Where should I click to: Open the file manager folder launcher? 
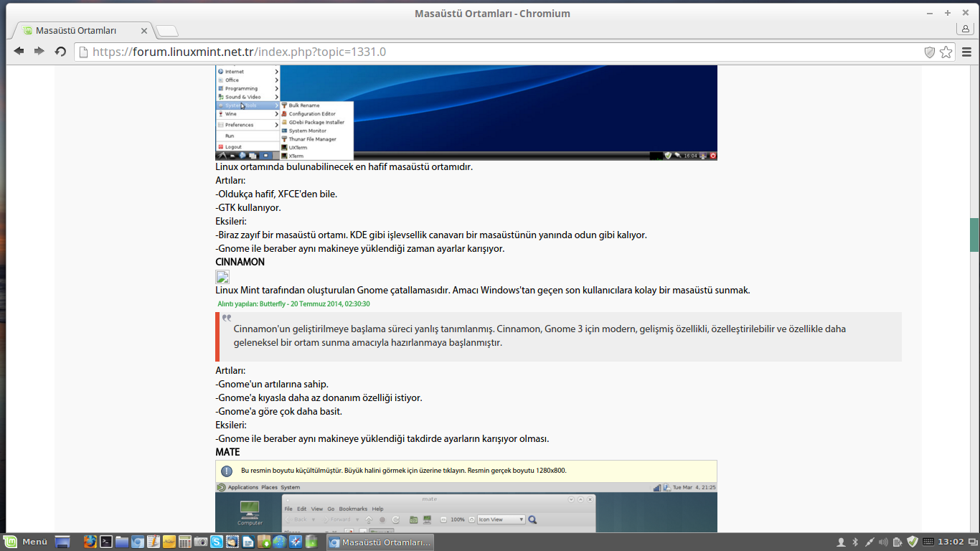pos(122,542)
